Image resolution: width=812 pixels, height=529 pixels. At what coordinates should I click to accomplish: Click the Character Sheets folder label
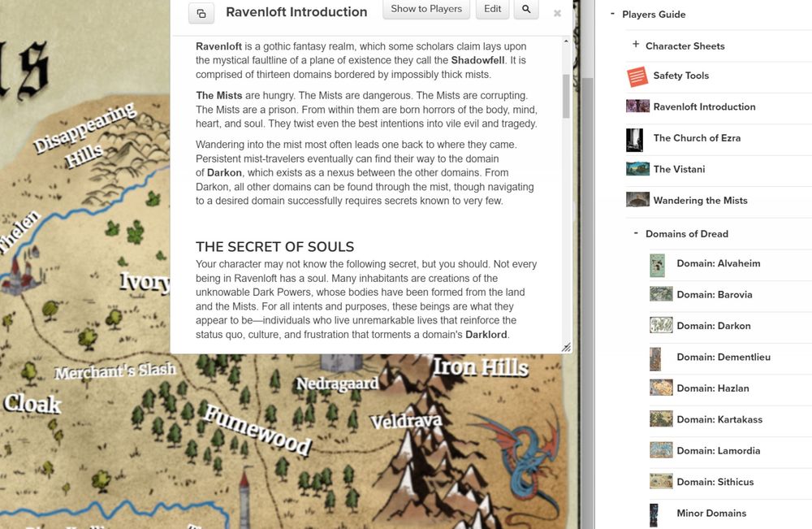click(x=685, y=46)
